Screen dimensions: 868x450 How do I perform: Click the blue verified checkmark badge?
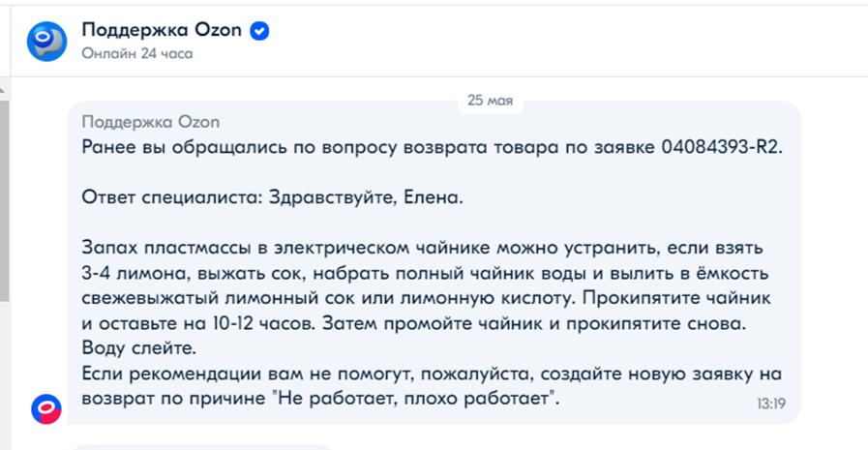pyautogui.click(x=259, y=30)
